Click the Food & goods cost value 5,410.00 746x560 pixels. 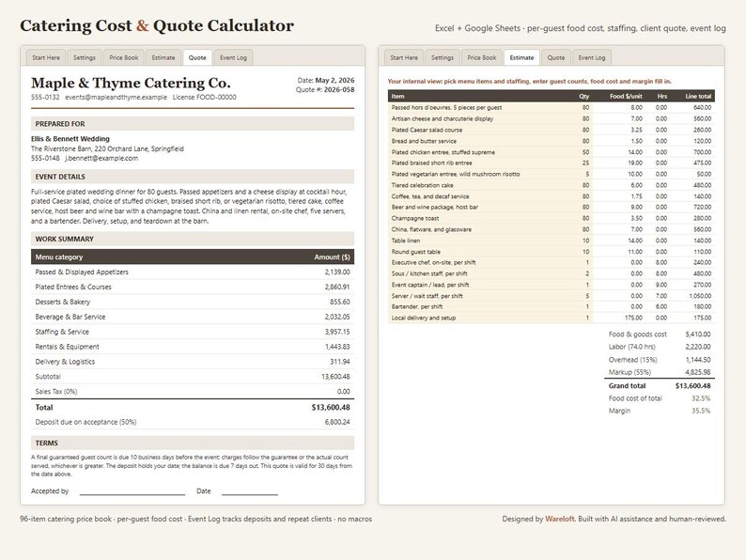tap(698, 334)
